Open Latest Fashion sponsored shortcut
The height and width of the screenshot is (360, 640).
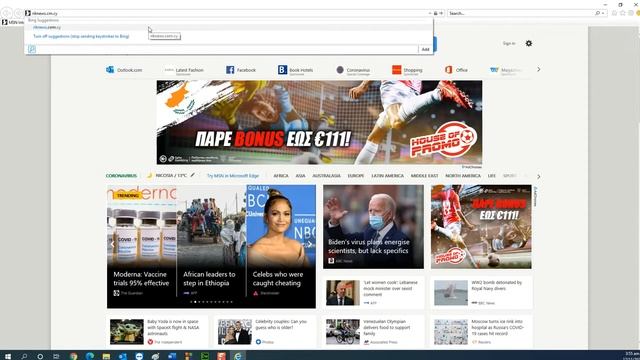(x=184, y=71)
